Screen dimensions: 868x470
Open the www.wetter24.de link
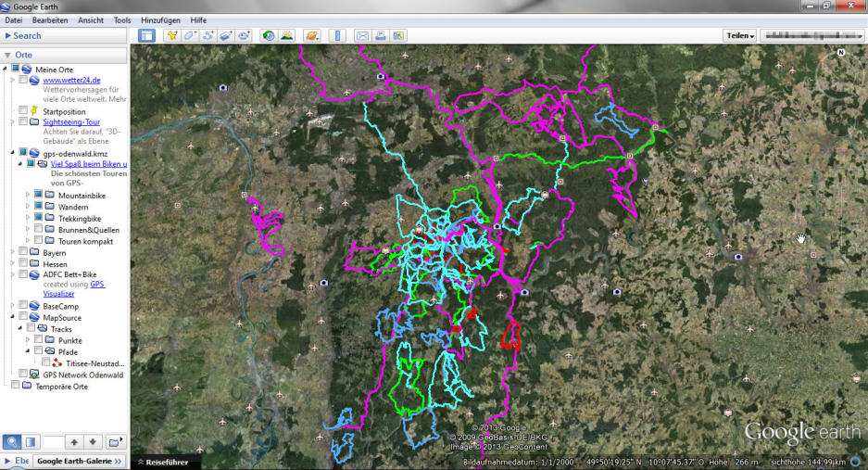point(71,81)
